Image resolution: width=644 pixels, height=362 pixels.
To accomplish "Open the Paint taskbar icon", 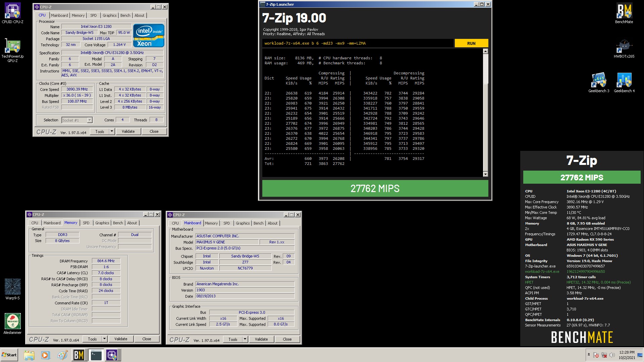I will tap(62, 355).
